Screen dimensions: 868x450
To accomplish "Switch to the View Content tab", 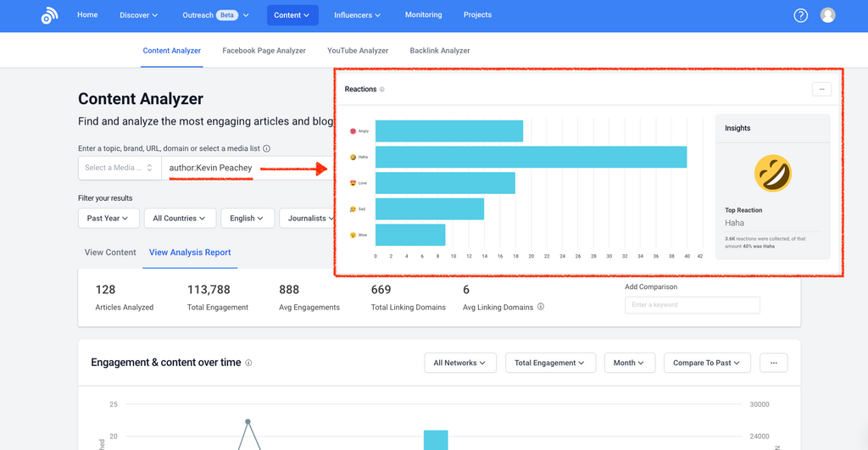I will point(110,253).
